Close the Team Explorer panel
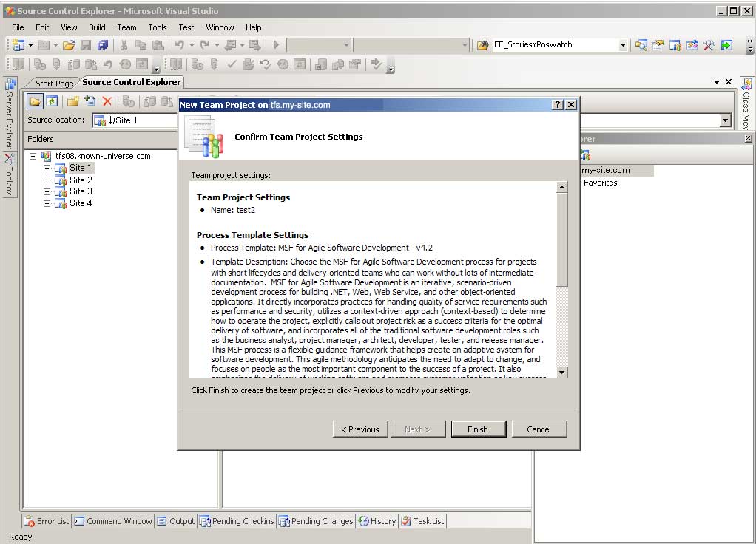Viewport: 756px width, 544px height. point(748,139)
